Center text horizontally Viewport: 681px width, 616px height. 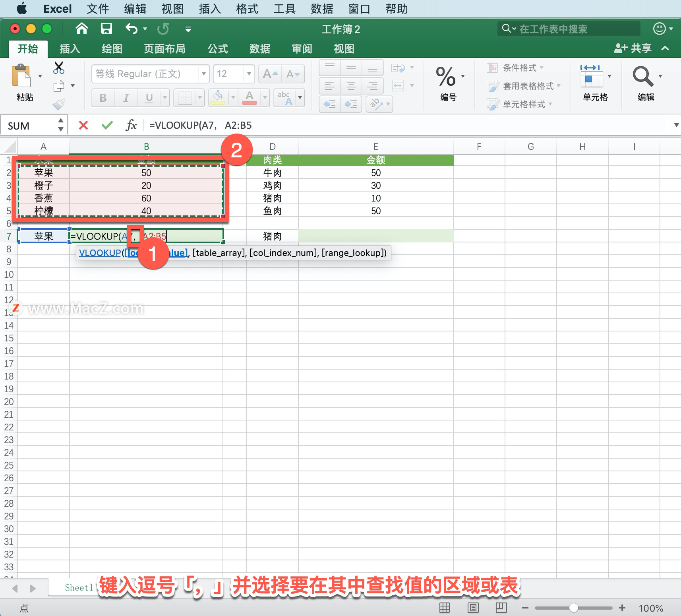click(x=351, y=86)
